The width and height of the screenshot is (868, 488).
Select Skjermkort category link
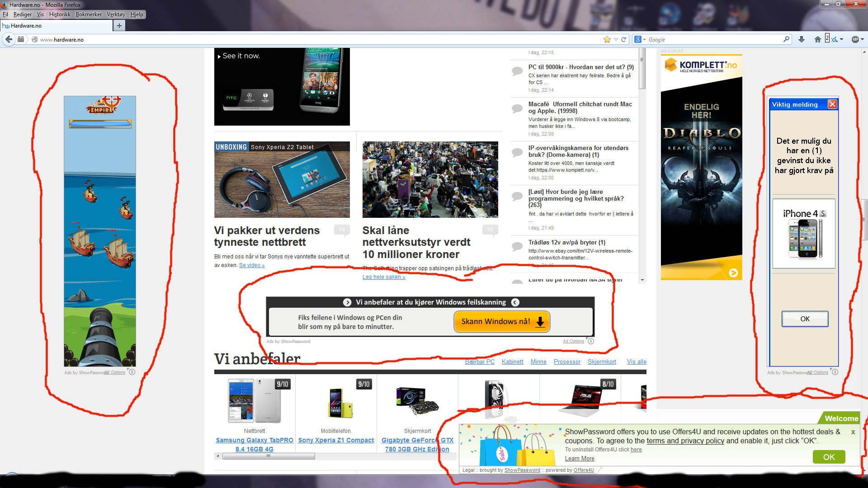click(602, 362)
